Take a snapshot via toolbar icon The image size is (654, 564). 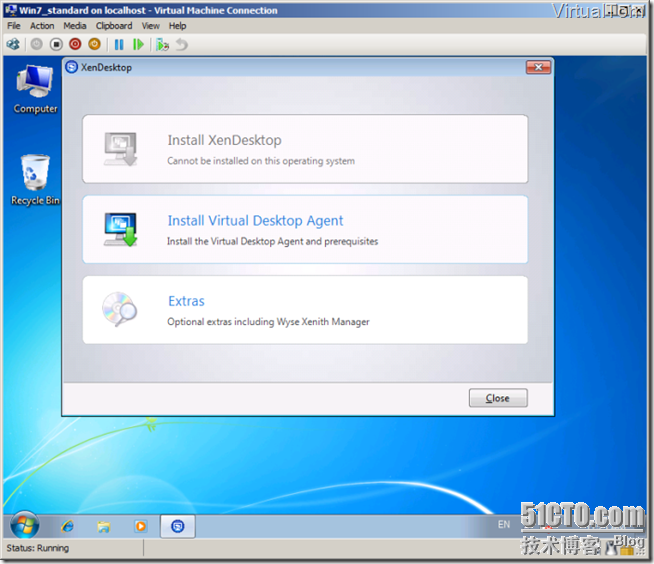[162, 44]
